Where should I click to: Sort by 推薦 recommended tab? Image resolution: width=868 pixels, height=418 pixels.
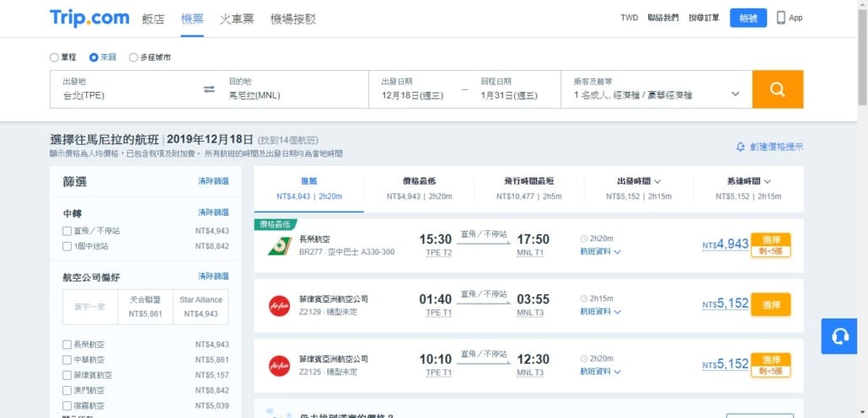[x=309, y=188]
